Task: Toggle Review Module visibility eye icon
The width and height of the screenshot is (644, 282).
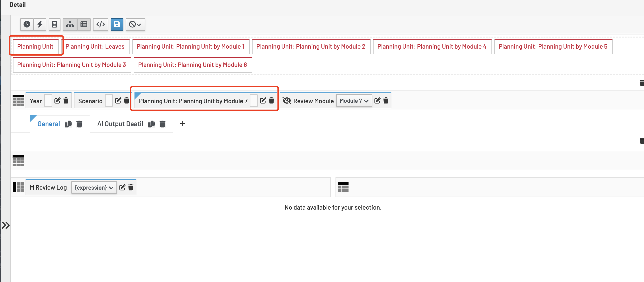Action: tap(287, 101)
